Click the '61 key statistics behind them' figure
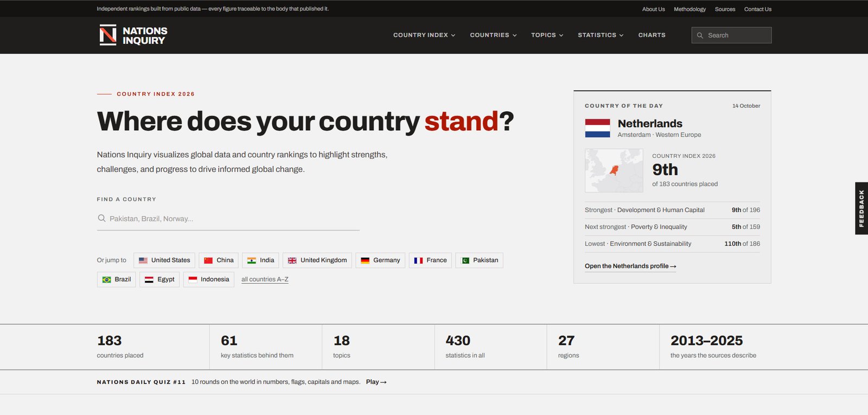868x415 pixels. click(257, 347)
